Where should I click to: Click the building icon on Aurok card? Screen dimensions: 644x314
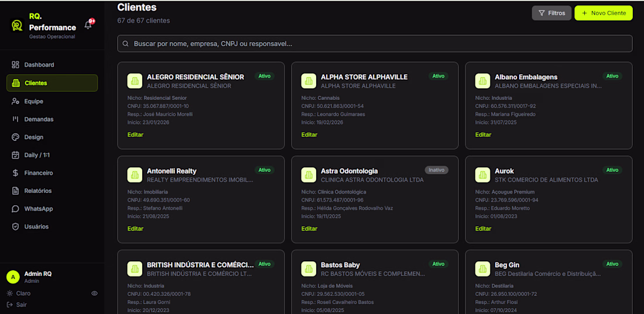[482, 175]
